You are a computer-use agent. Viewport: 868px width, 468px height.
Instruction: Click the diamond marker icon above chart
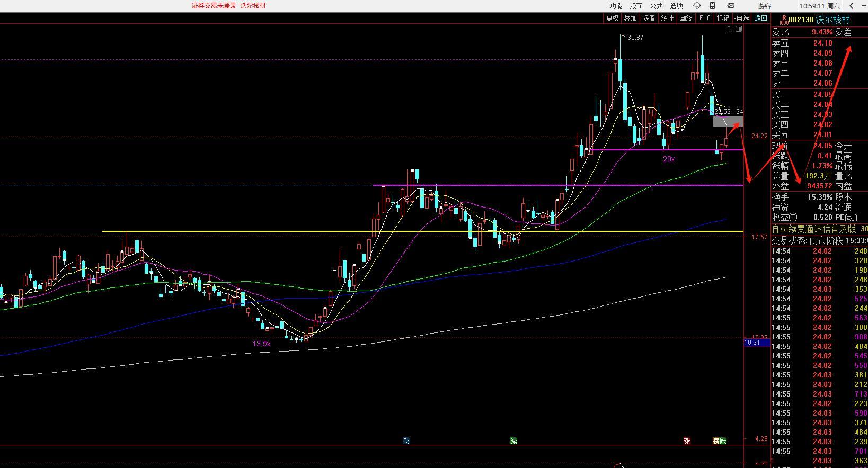pyautogui.click(x=729, y=29)
